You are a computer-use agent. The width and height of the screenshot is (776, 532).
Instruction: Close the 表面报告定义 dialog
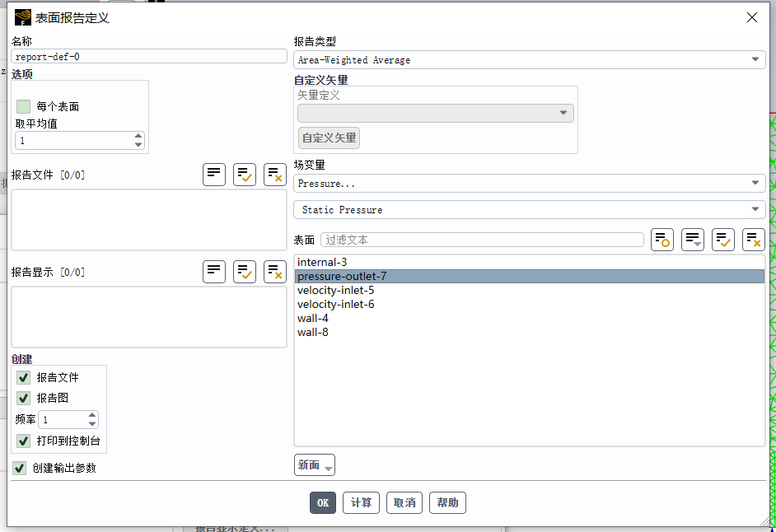click(752, 17)
